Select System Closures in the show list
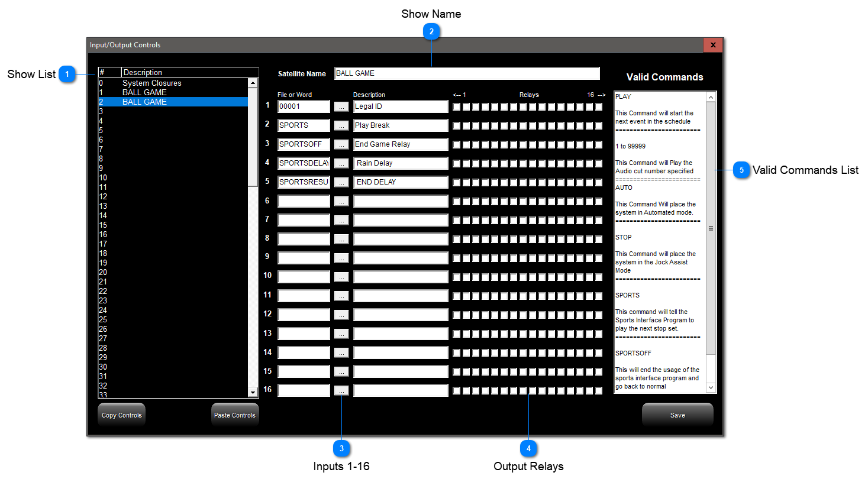The width and height of the screenshot is (868, 482). point(173,83)
